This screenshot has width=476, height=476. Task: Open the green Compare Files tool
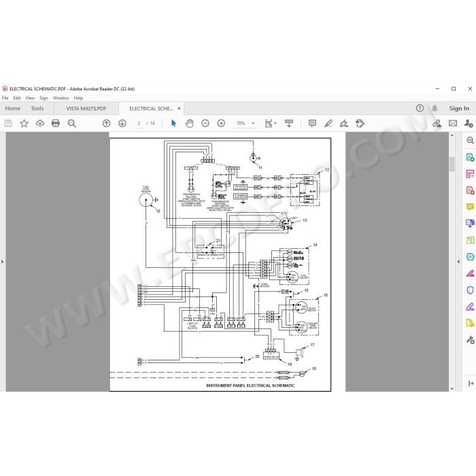click(470, 240)
